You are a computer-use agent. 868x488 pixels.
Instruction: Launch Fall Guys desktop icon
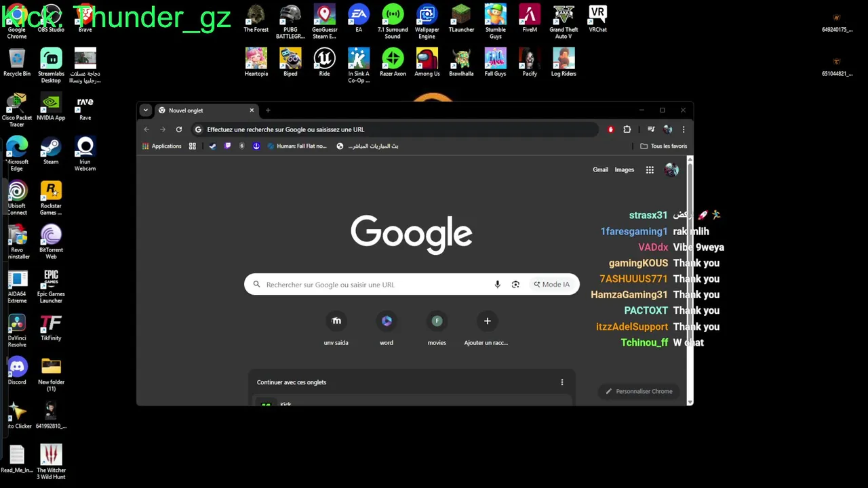[495, 63]
